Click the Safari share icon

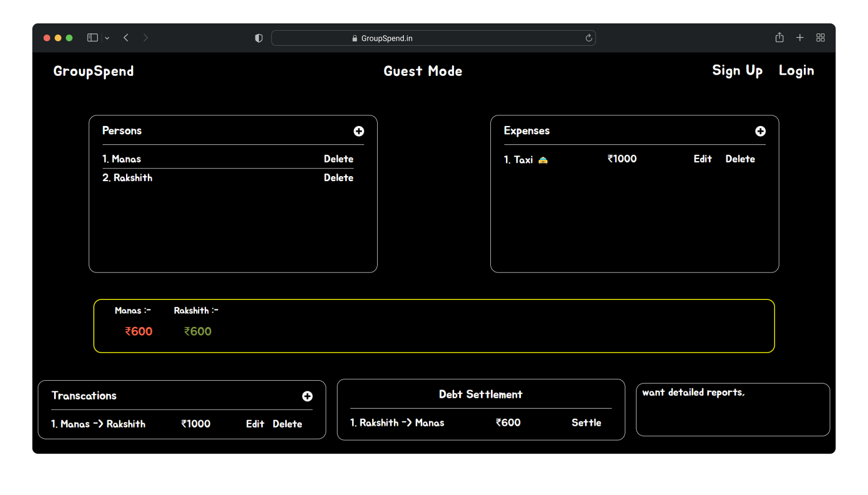[779, 37]
